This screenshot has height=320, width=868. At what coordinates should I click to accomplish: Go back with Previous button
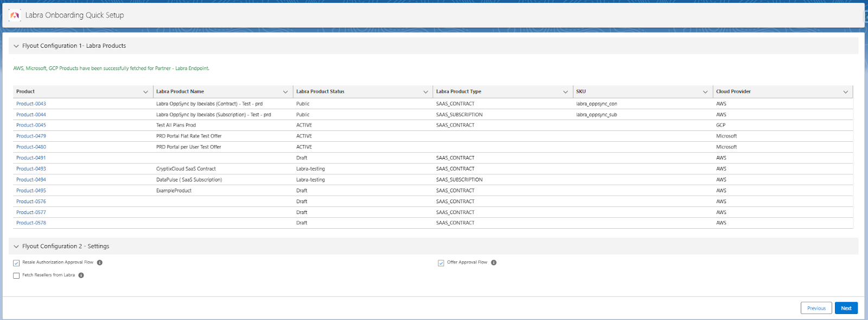coord(816,308)
